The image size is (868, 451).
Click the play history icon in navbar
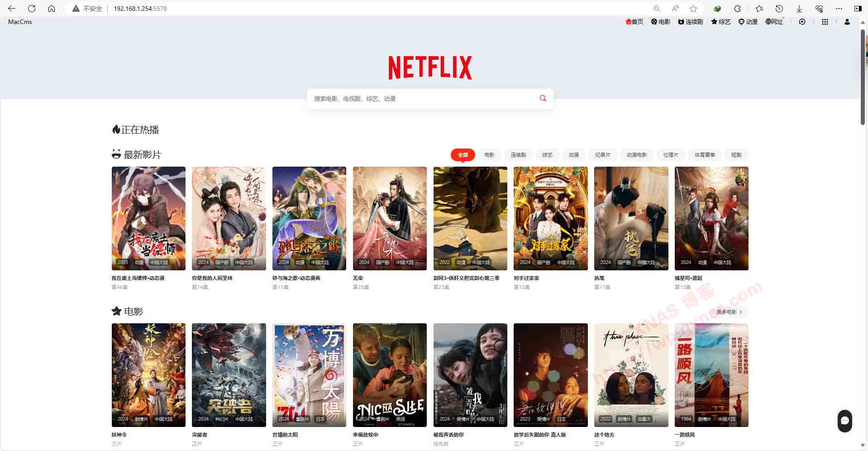(802, 22)
